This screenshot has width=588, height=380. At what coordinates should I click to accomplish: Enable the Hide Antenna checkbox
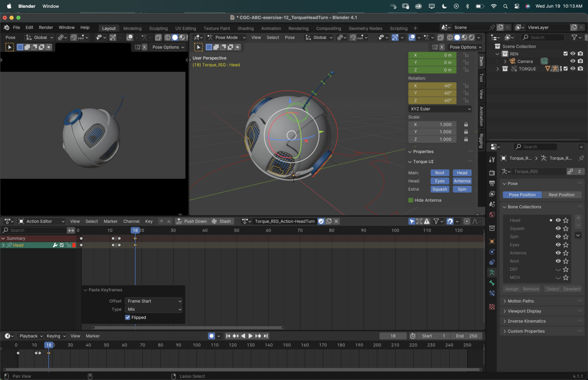point(411,200)
